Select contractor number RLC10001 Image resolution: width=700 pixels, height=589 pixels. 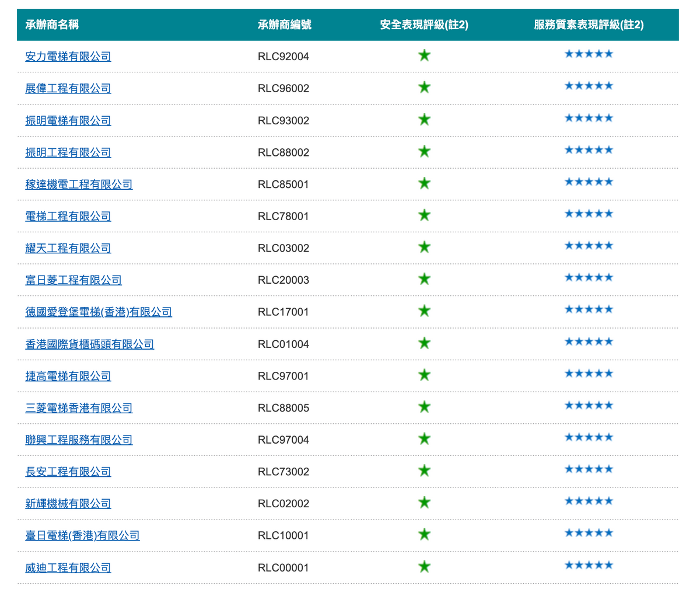click(283, 536)
